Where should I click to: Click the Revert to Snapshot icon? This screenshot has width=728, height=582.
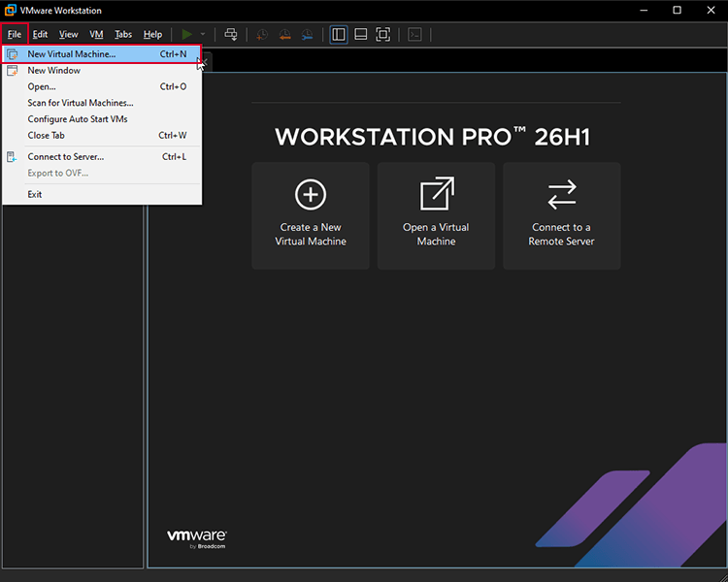(x=284, y=35)
